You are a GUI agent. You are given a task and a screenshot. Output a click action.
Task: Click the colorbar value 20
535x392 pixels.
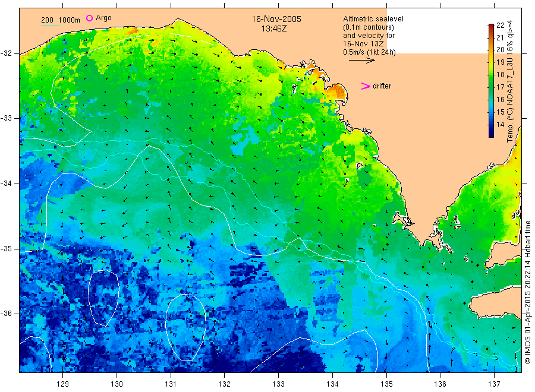[500, 50]
